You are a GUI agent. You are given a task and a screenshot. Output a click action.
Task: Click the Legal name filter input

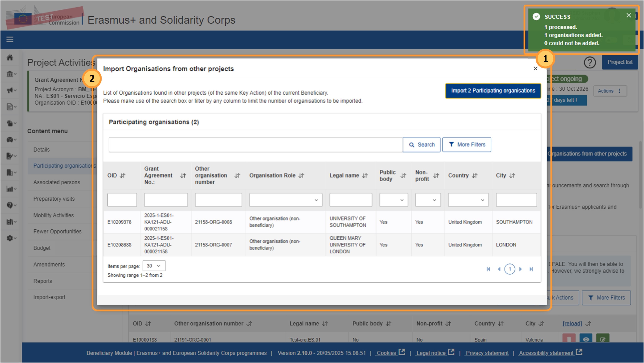tap(351, 200)
